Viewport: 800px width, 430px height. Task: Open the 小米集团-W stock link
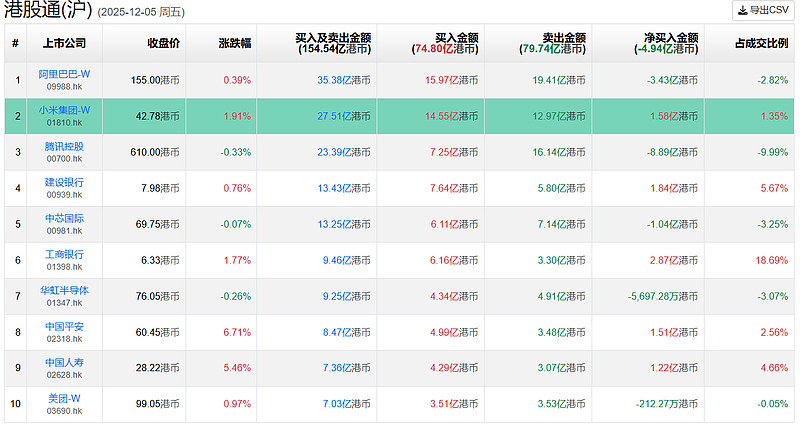(x=64, y=110)
